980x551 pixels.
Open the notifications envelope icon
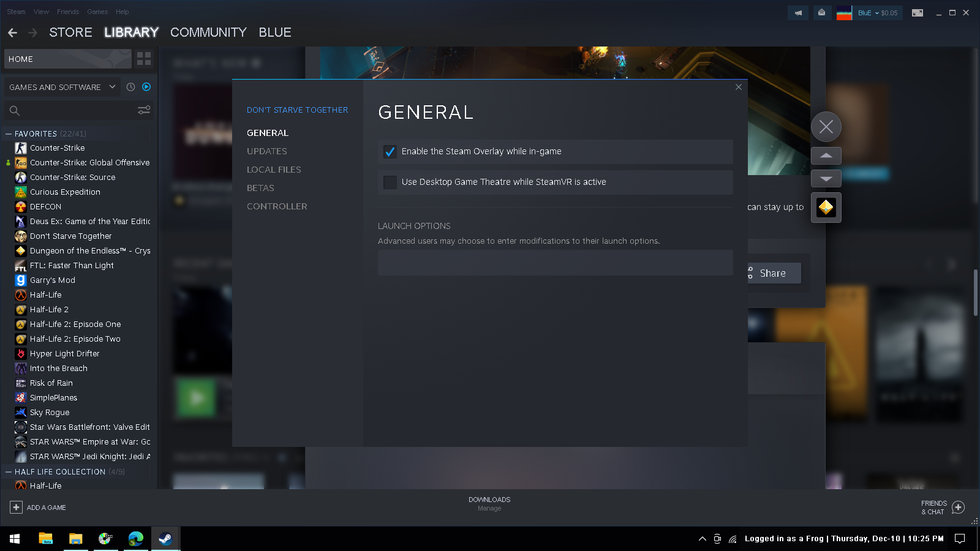pyautogui.click(x=822, y=13)
